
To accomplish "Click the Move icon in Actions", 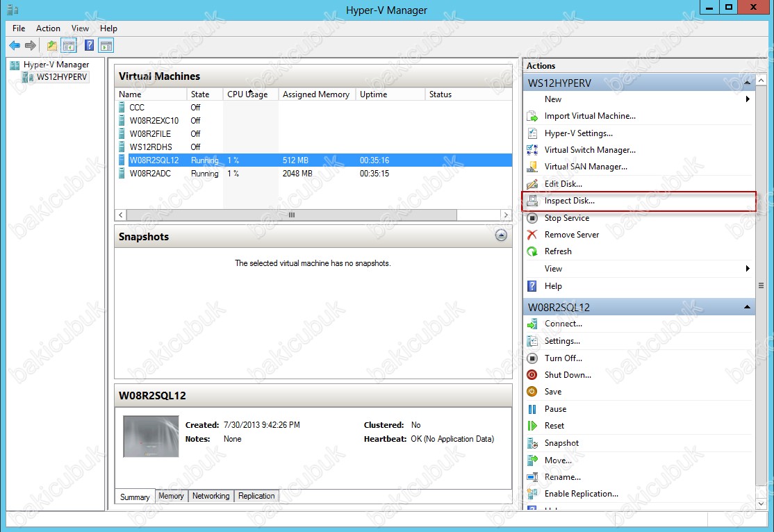I will [532, 460].
